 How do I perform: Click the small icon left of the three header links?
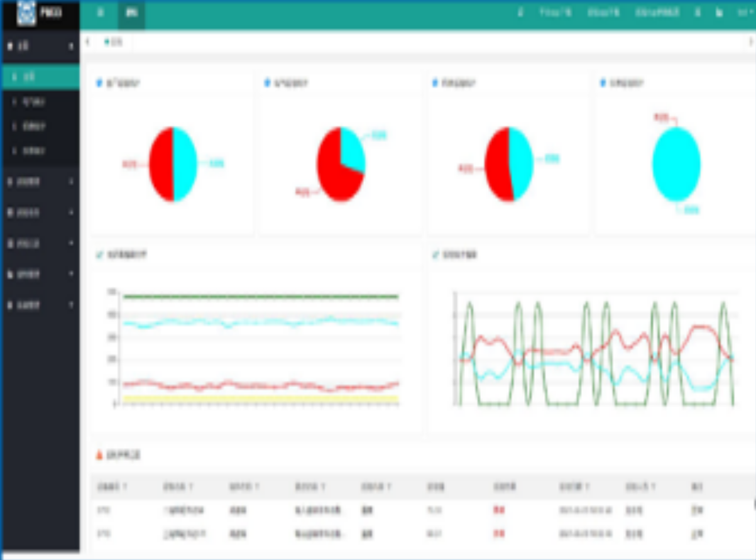pos(520,13)
